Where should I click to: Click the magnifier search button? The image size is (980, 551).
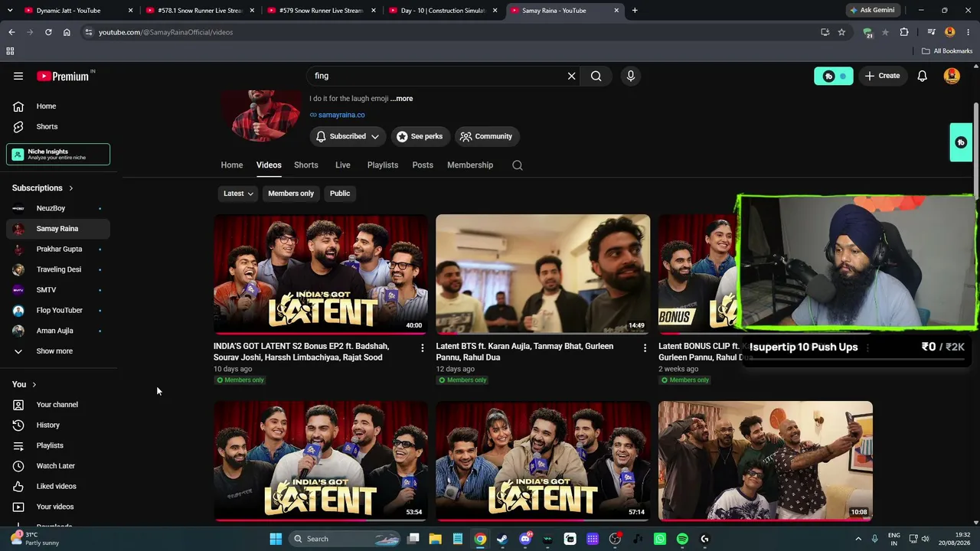pos(596,76)
